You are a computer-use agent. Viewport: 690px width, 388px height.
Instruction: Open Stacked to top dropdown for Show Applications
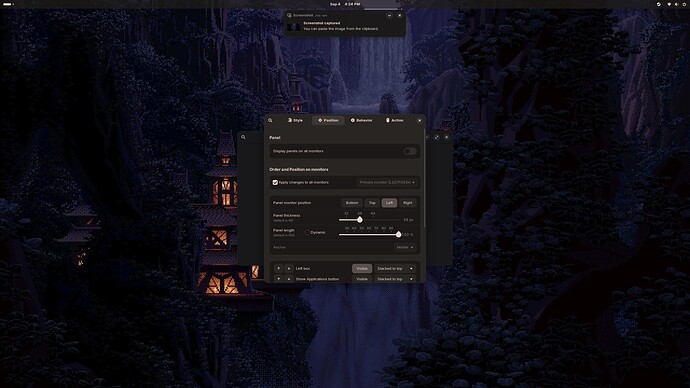(x=395, y=279)
